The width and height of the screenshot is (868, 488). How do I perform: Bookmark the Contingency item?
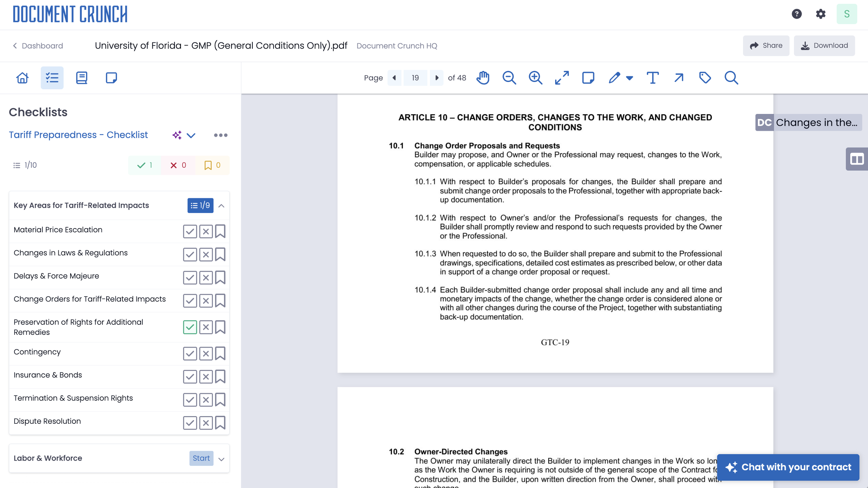point(220,354)
